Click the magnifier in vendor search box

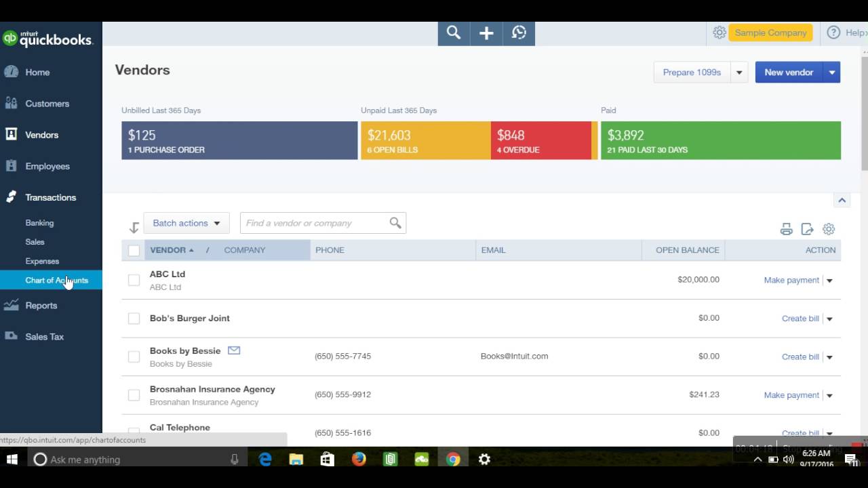[395, 223]
